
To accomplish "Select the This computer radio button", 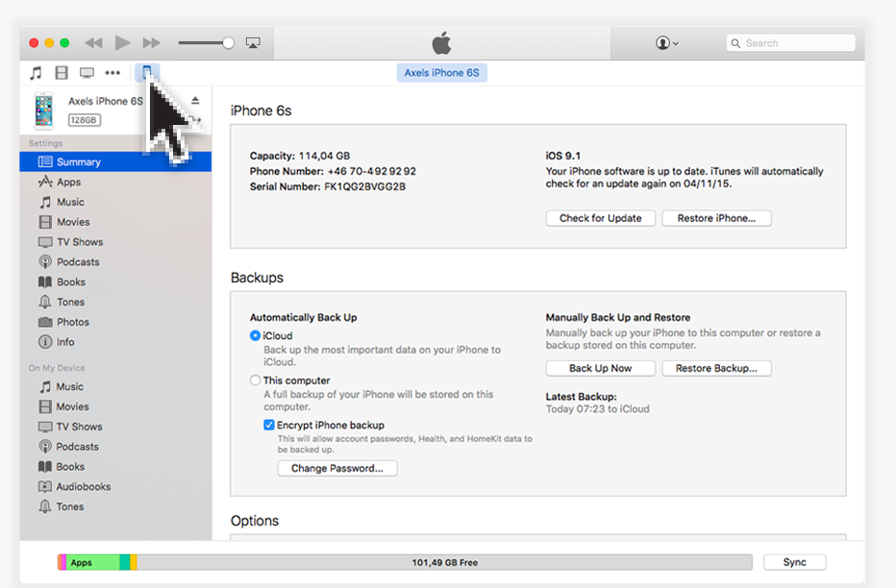I will tap(255, 380).
